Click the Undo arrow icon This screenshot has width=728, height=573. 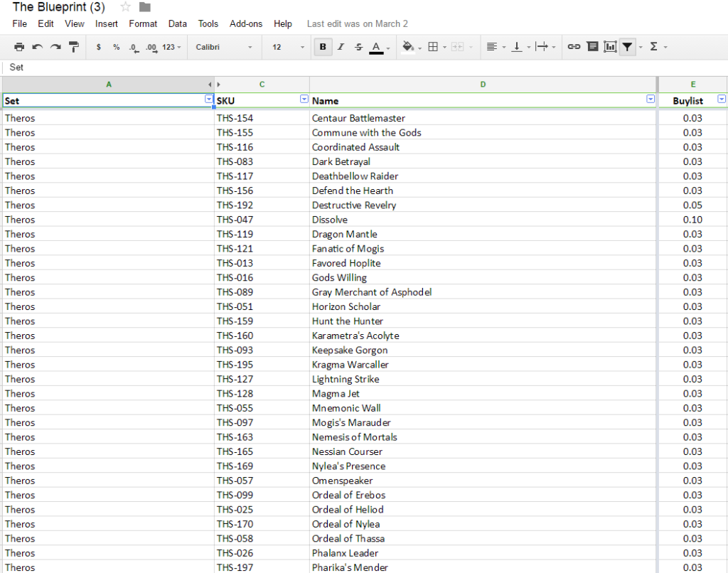[38, 47]
